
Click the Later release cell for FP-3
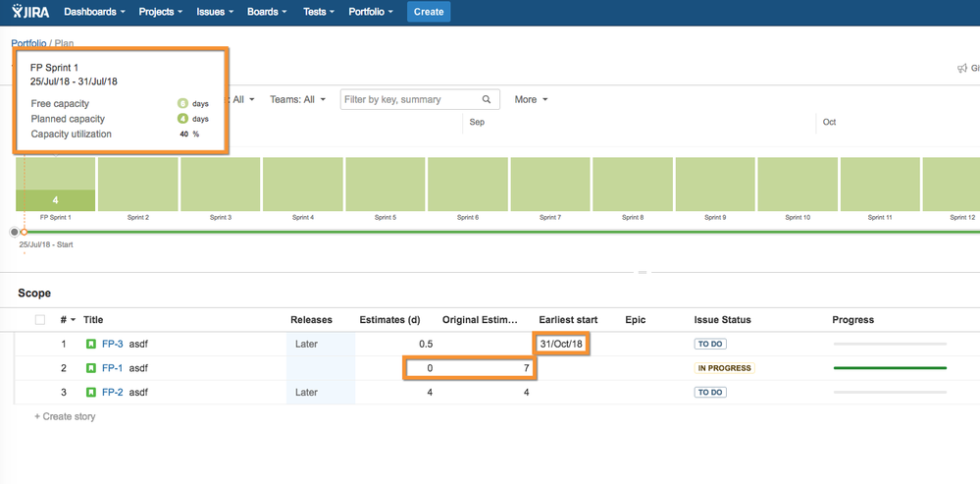321,344
